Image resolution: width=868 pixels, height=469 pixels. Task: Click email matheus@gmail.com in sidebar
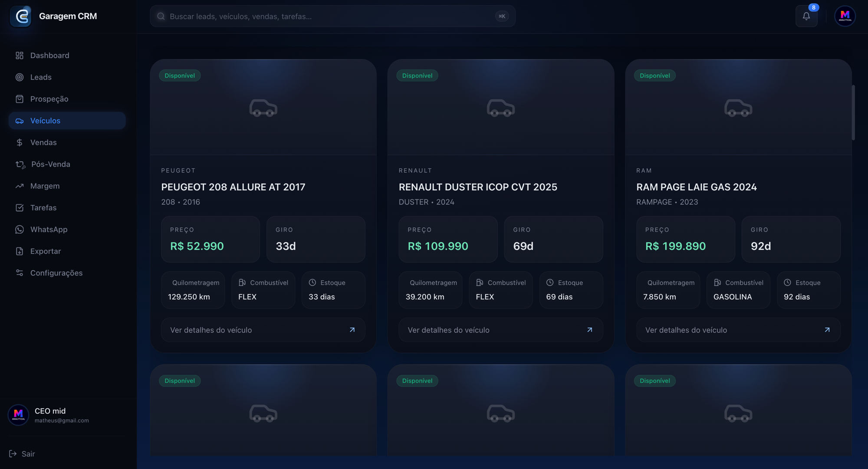[62, 420]
